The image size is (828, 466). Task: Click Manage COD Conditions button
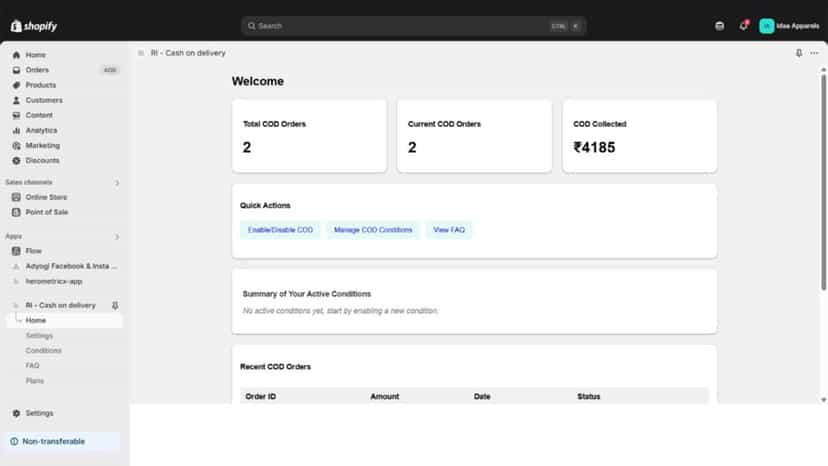tap(373, 230)
